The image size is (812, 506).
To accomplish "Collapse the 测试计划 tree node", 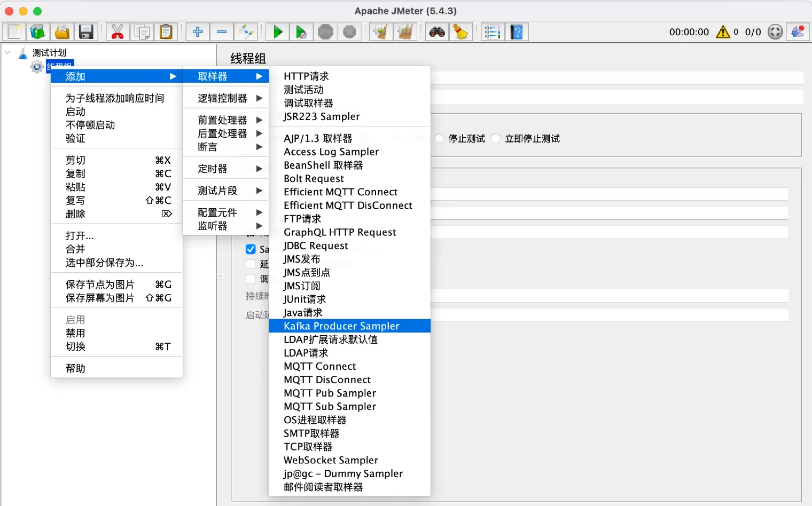I will click(x=7, y=53).
